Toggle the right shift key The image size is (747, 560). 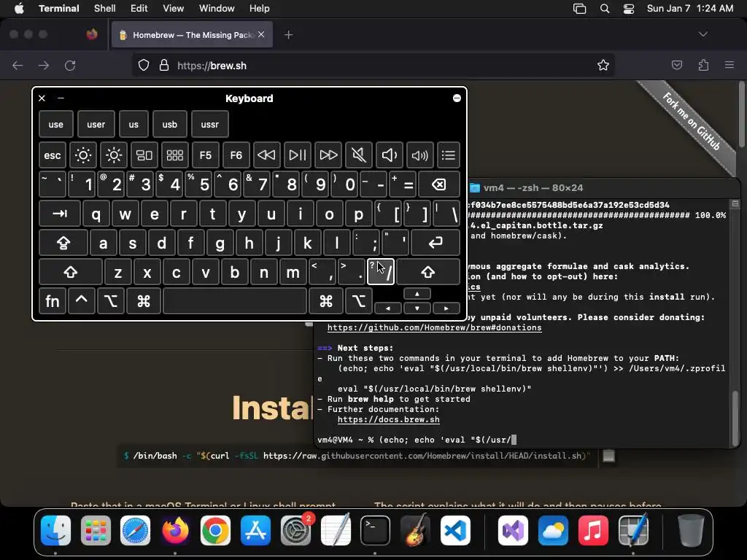tap(427, 272)
